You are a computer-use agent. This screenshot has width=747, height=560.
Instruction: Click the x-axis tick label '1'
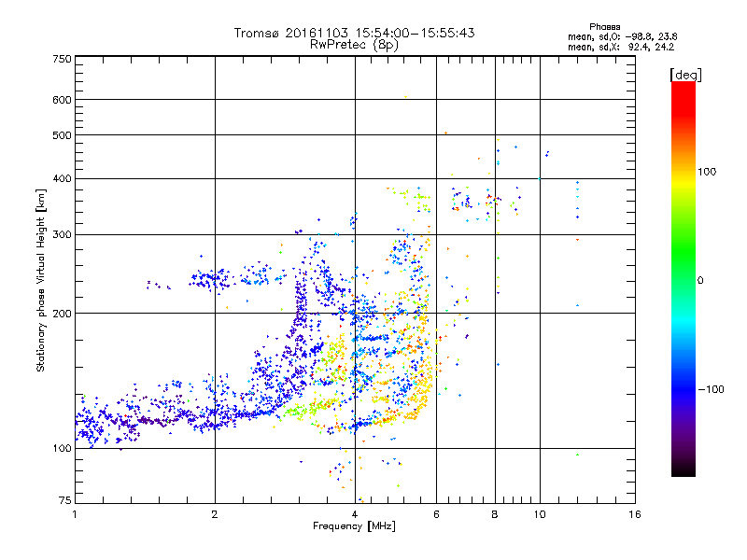[75, 514]
